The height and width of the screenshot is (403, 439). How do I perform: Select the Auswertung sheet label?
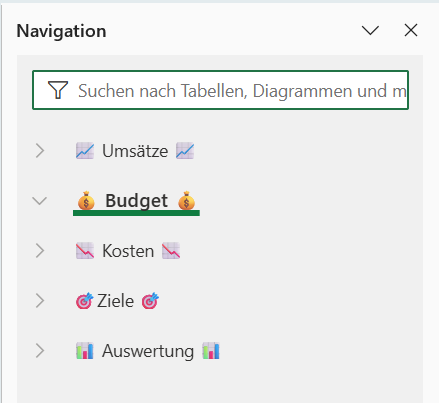(x=148, y=351)
